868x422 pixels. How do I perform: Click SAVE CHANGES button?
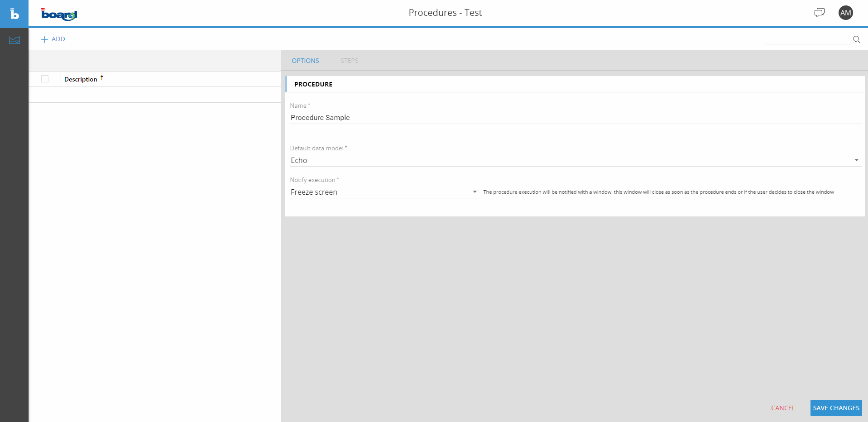836,408
